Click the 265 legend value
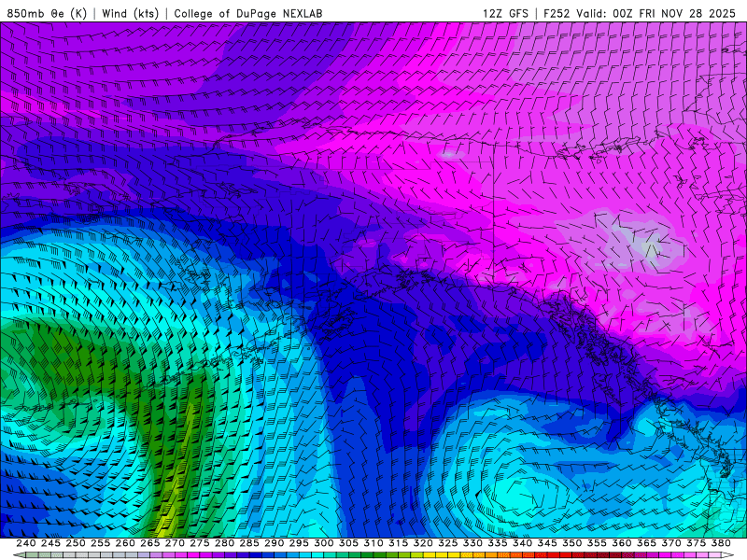This screenshot has height=560, width=747. (149, 543)
